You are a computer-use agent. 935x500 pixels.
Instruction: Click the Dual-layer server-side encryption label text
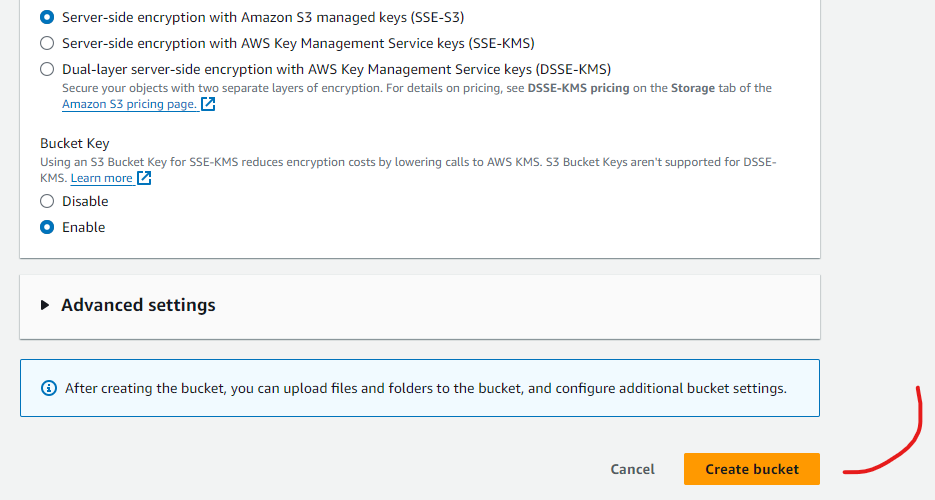[x=336, y=69]
